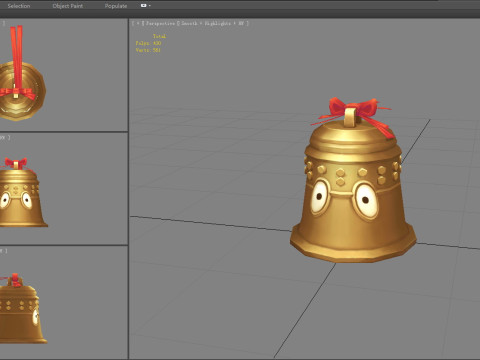
Task: Expand the ribbon display options arrow
Action: 150,6
